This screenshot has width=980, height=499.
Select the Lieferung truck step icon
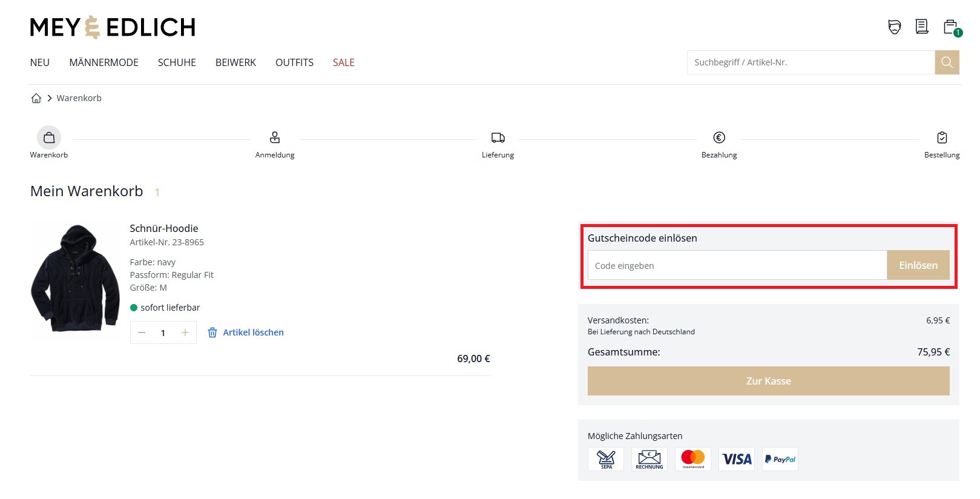click(498, 137)
